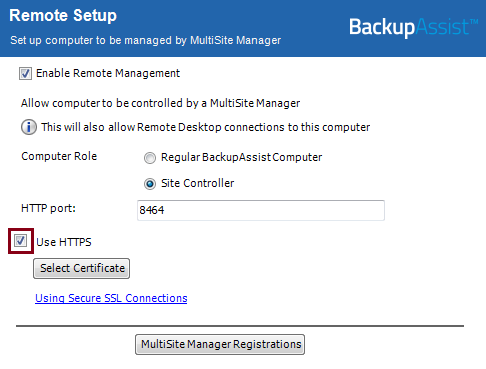Click the Use HTTPS label text

point(64,242)
